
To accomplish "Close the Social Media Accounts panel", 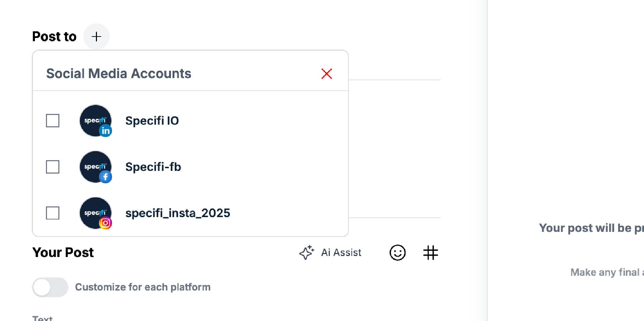I will [327, 74].
